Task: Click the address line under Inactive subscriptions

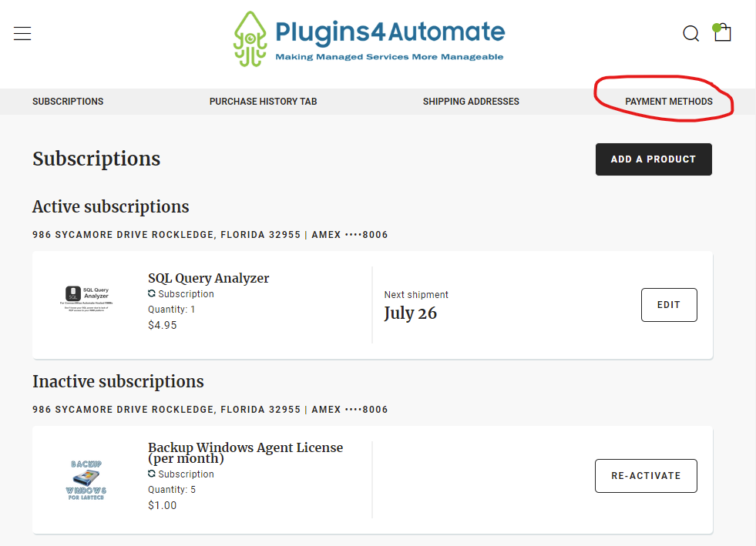Action: (210, 410)
